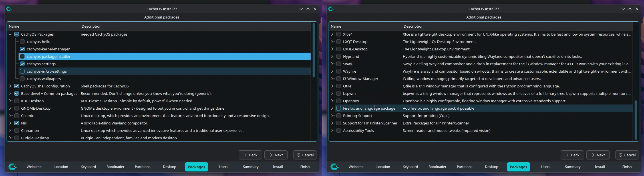Open Bootloader step in right window
Image resolution: width=644 pixels, height=176 pixels.
pyautogui.click(x=437, y=167)
